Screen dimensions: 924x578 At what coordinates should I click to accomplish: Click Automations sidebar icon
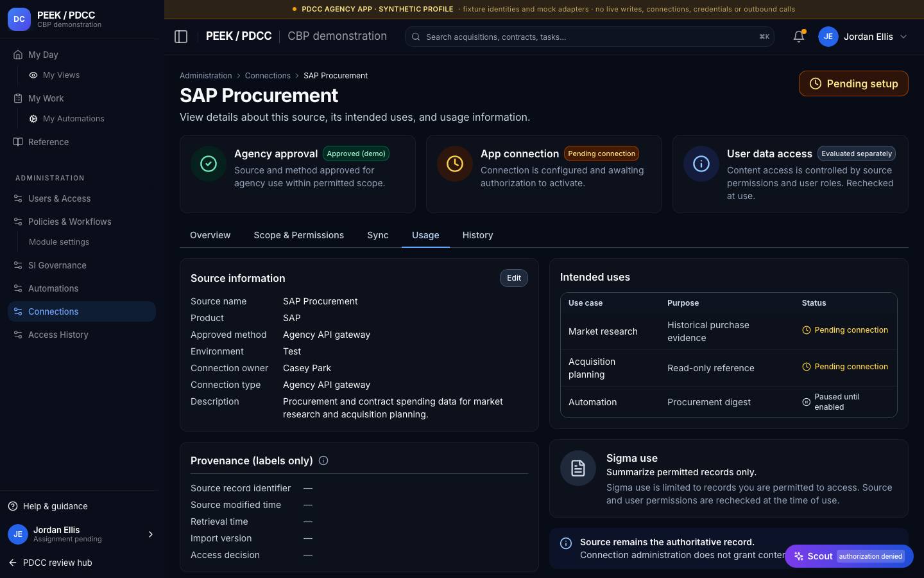[x=18, y=288]
